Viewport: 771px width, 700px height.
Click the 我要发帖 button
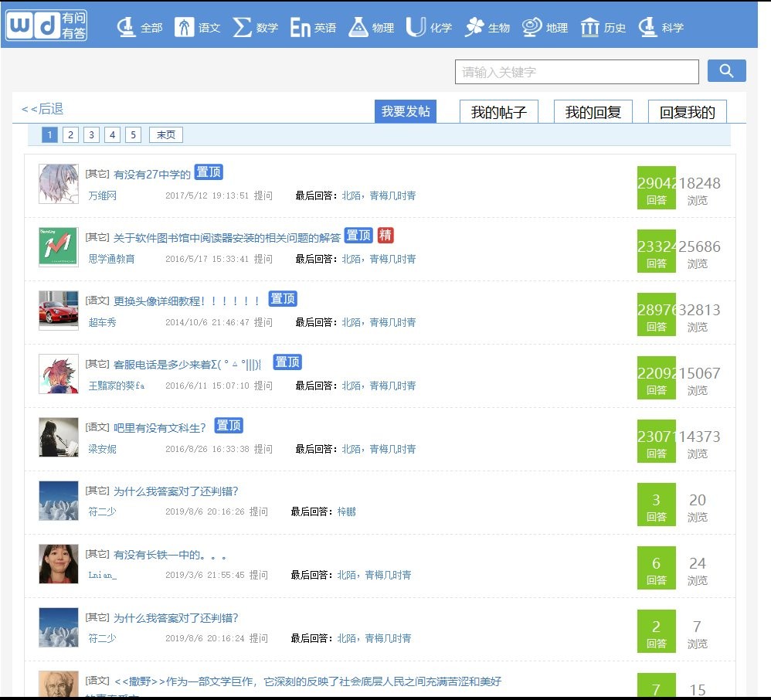405,111
